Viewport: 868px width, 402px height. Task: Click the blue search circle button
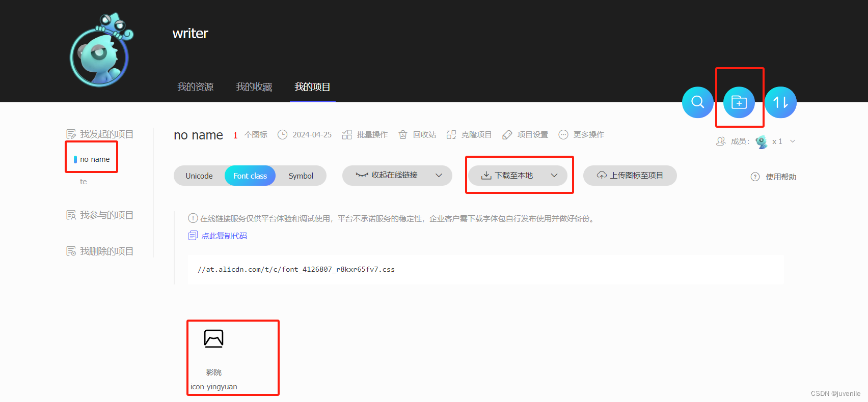[x=698, y=102]
